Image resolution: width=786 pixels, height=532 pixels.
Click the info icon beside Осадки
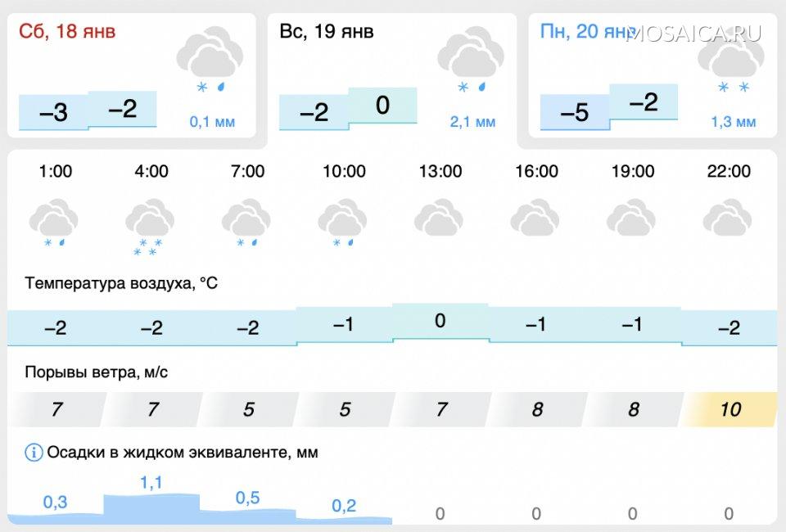[34, 452]
